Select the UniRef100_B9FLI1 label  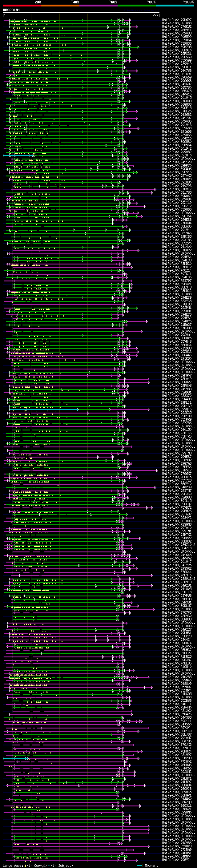[x=177, y=402]
